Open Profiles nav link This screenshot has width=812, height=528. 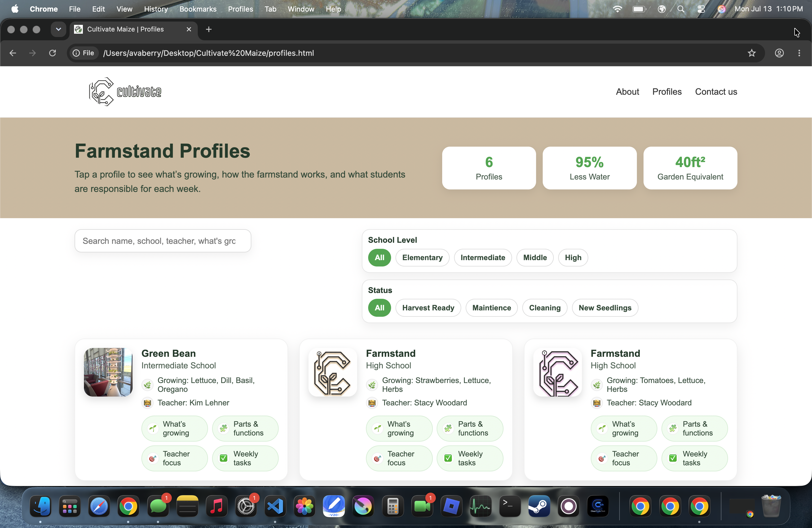pyautogui.click(x=667, y=92)
